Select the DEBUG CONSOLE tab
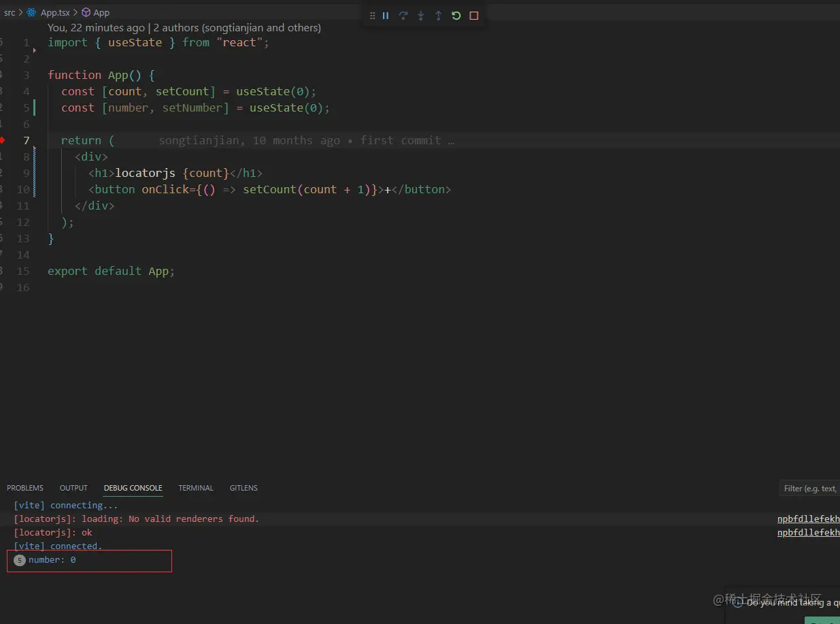Screen dimensions: 840x624 133,488
